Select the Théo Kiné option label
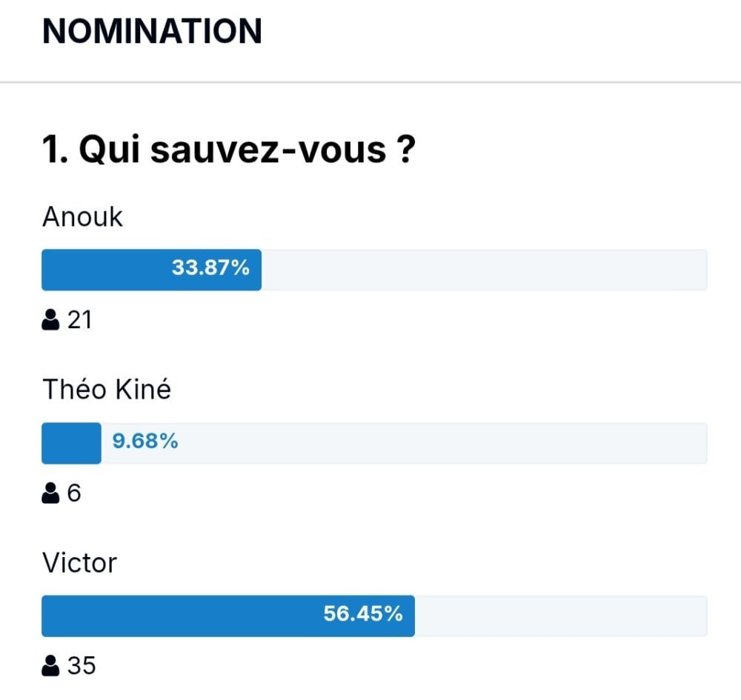The width and height of the screenshot is (741, 700). pos(107,390)
